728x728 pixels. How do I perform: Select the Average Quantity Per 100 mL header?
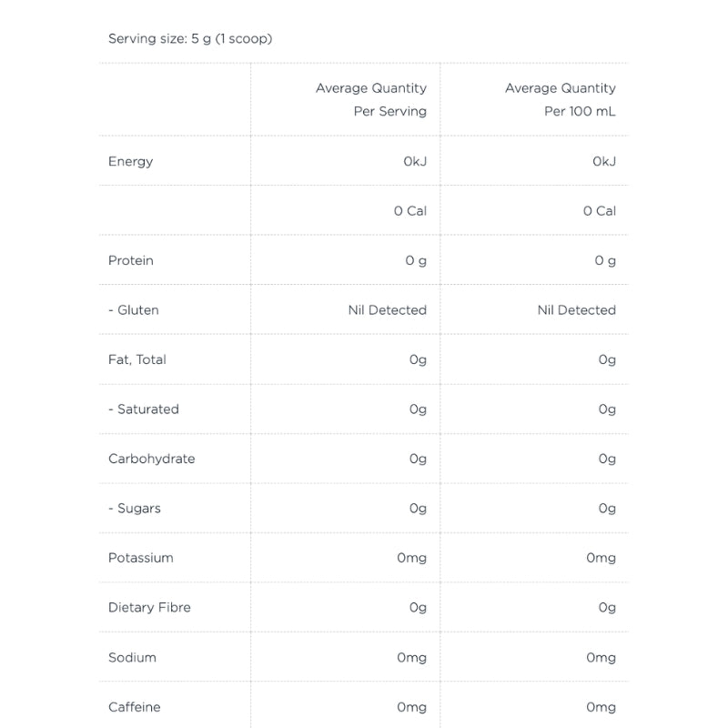[x=561, y=99]
